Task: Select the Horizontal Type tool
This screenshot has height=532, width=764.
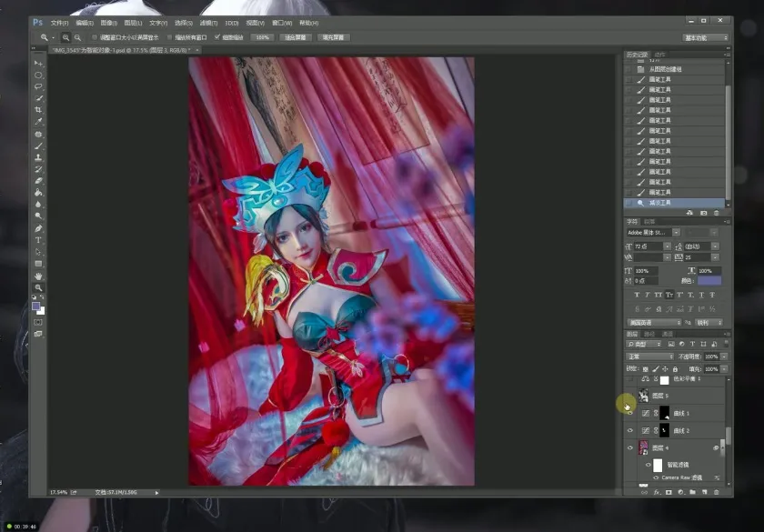Action: pos(38,240)
